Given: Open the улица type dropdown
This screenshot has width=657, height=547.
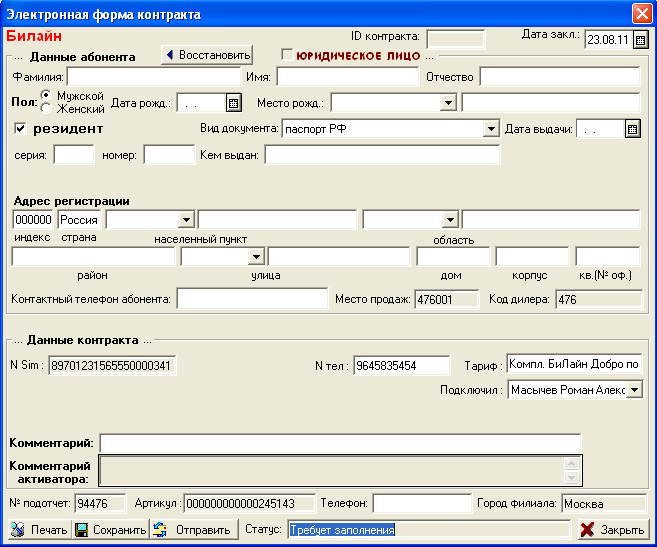Looking at the screenshot, I should pos(256,256).
